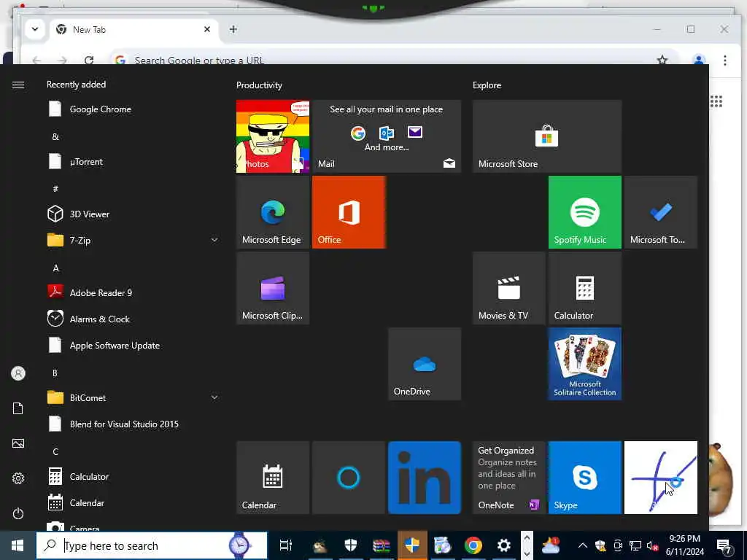Screen dimensions: 747x560
Task: Open the Office tile
Action: coord(349,212)
